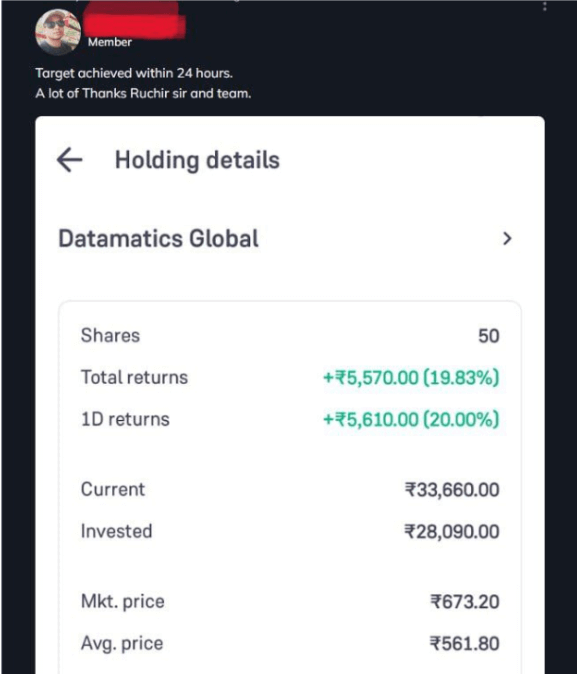Click the Target achieved within 24 hours message
The image size is (577, 674).
[134, 73]
